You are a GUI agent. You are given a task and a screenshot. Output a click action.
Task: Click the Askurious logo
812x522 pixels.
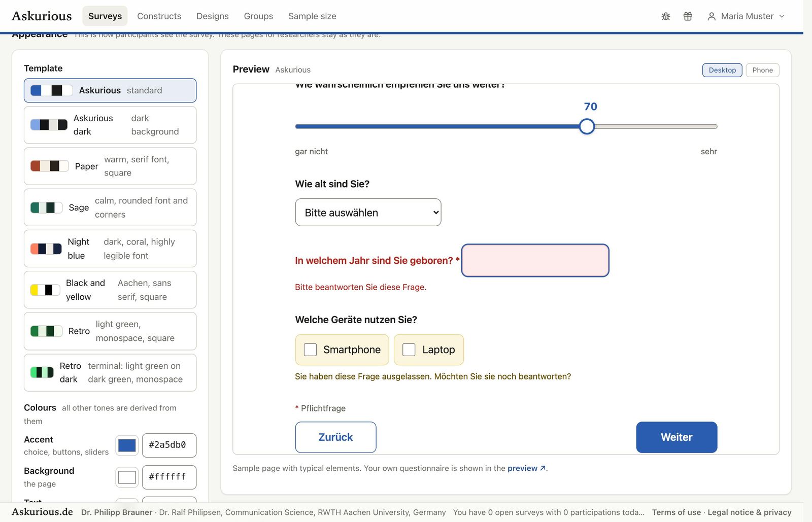click(42, 16)
